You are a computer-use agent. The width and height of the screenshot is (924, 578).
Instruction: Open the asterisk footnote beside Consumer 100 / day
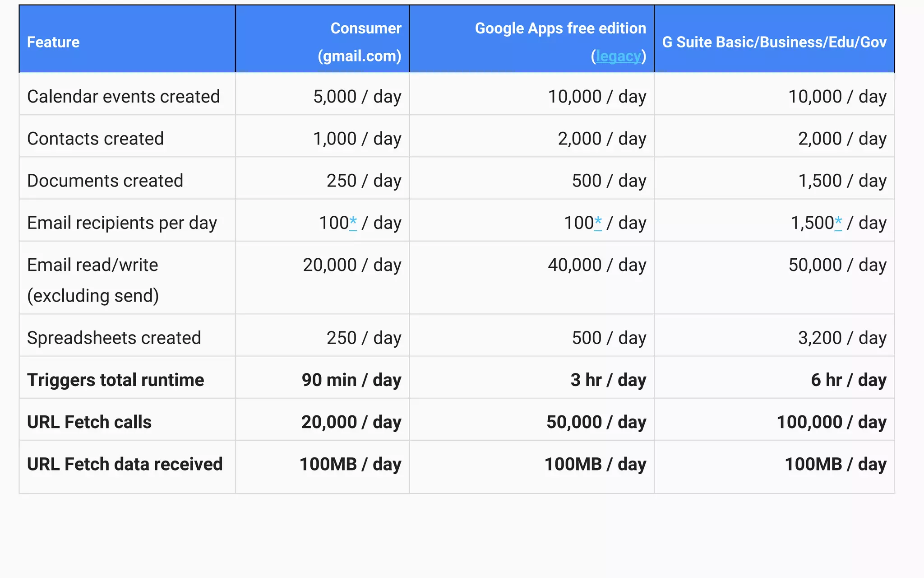tap(353, 223)
